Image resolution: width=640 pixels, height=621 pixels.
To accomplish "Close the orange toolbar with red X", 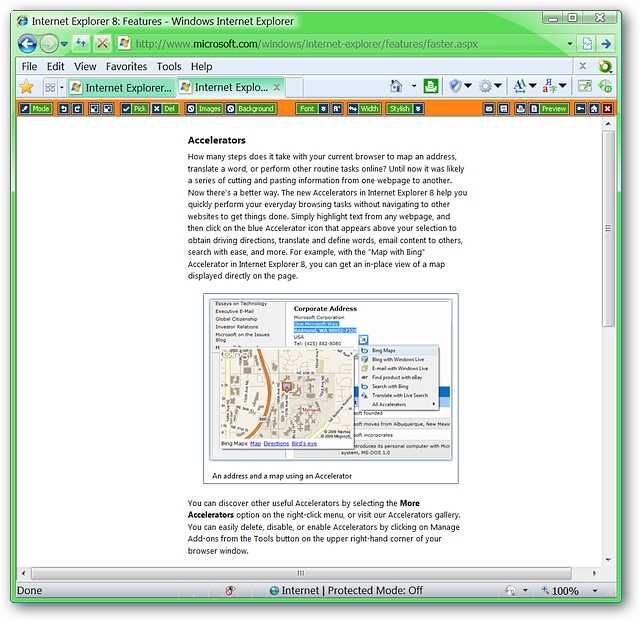I will [x=607, y=109].
